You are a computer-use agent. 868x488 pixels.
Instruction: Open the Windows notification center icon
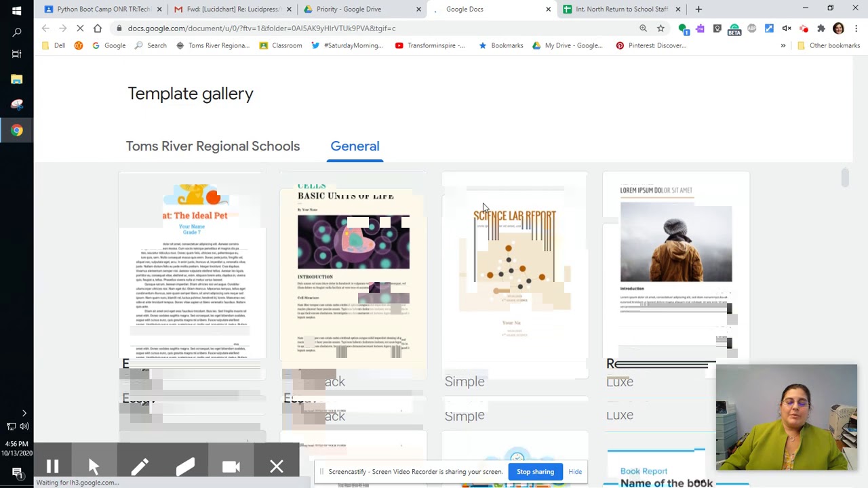pyautogui.click(x=17, y=472)
